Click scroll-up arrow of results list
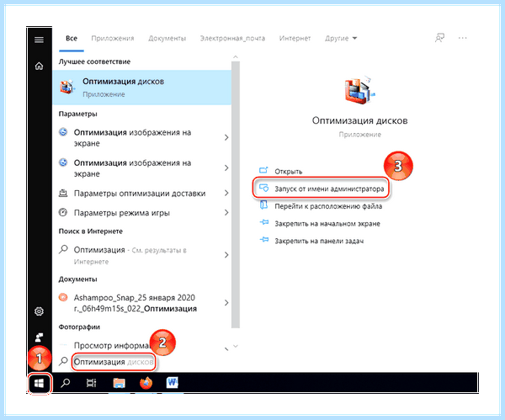 236,57
